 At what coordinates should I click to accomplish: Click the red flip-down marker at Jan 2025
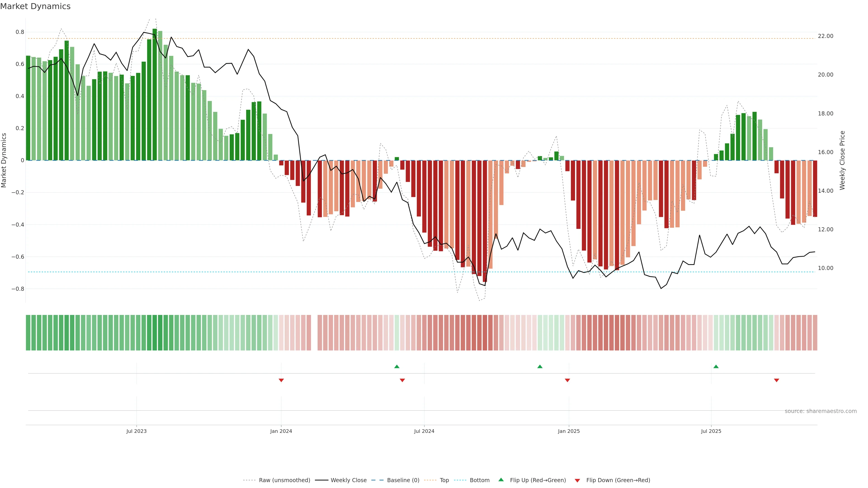[567, 380]
